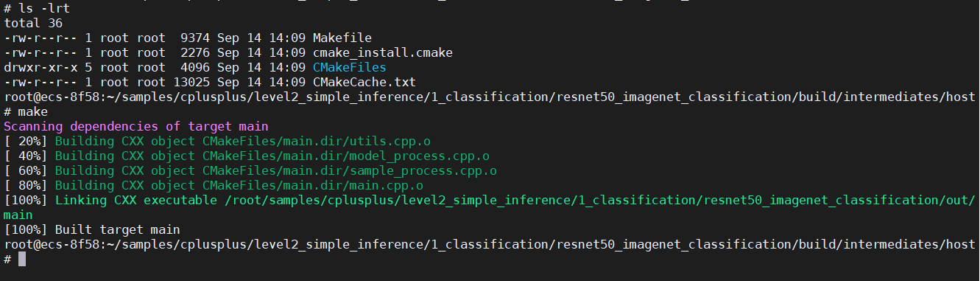Screen dimensions: 980x281
Task: Click the drwxr-xr-x permissions text
Action: click(40, 67)
